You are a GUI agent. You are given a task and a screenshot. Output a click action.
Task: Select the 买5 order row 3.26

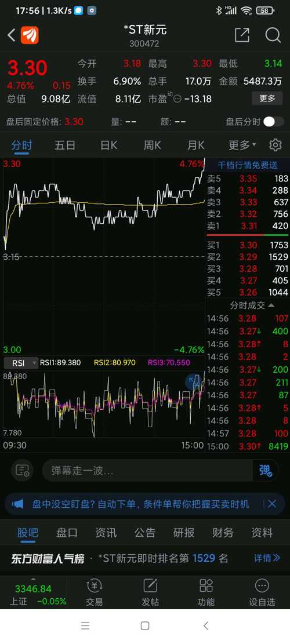tap(247, 292)
